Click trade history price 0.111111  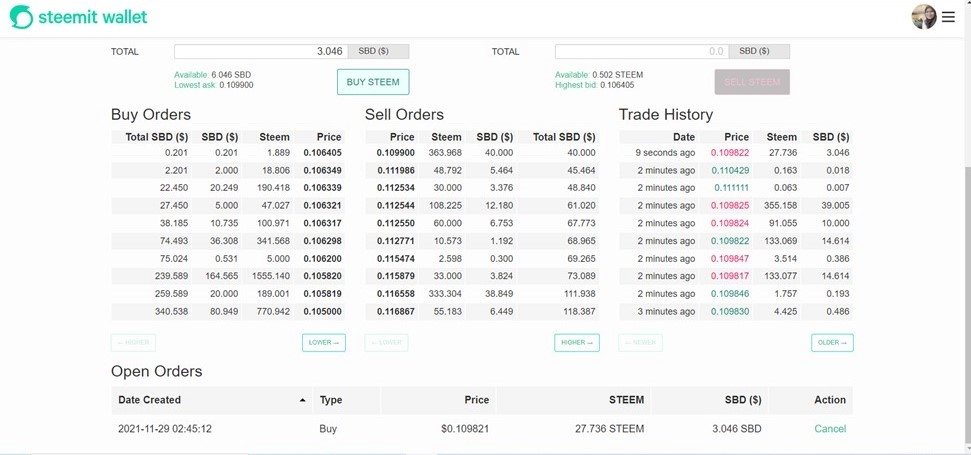(731, 188)
